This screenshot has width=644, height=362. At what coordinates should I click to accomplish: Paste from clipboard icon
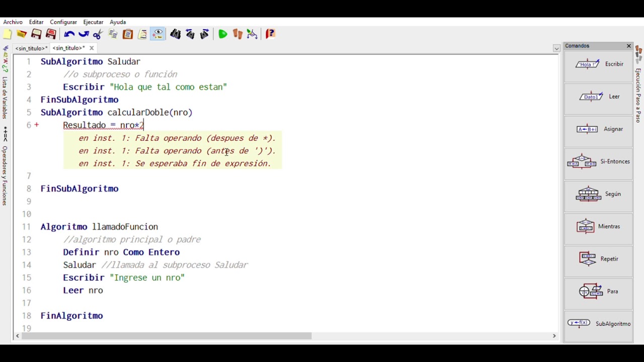128,34
